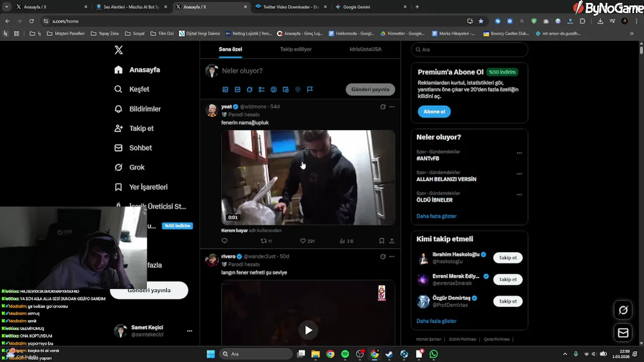Bookmark yeat's post
This screenshot has height=362, width=644.
click(x=382, y=241)
